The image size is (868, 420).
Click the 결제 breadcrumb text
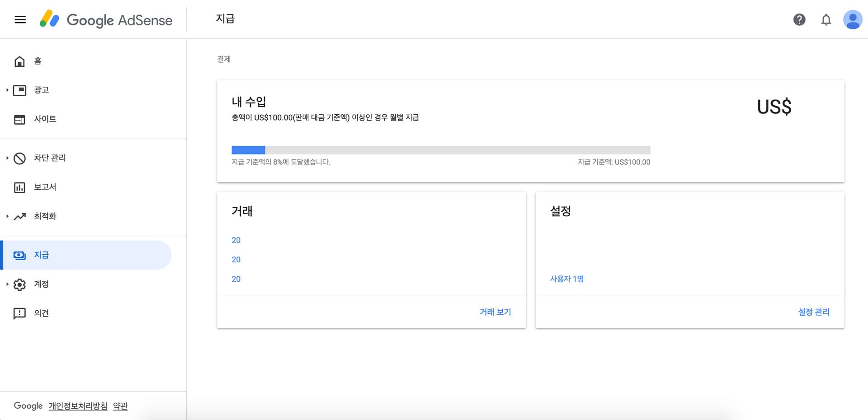pos(224,59)
